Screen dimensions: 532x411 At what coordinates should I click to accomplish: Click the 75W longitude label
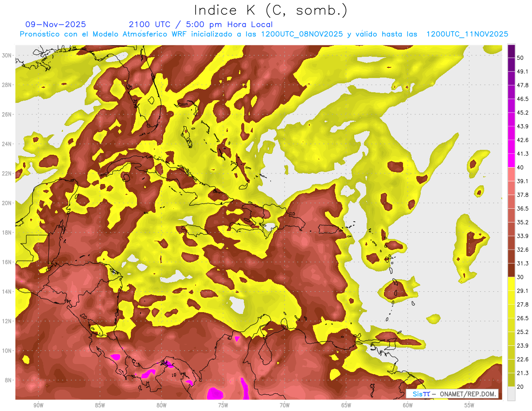click(x=223, y=405)
